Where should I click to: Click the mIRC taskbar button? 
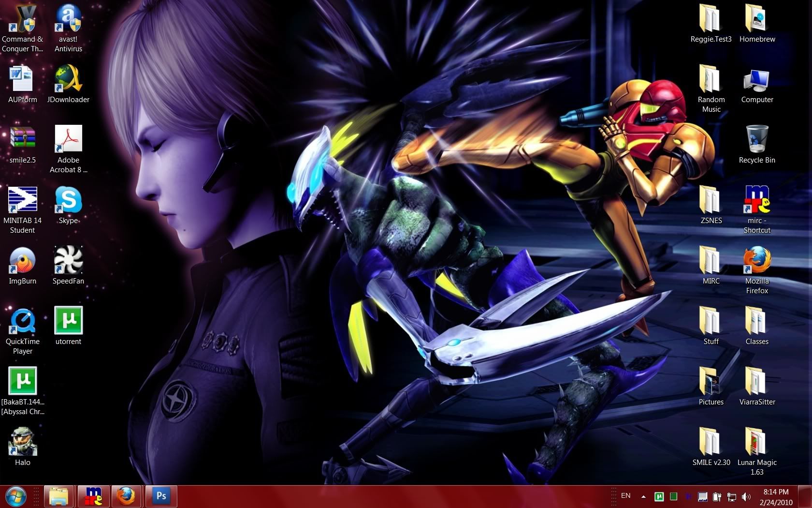pyautogui.click(x=93, y=496)
